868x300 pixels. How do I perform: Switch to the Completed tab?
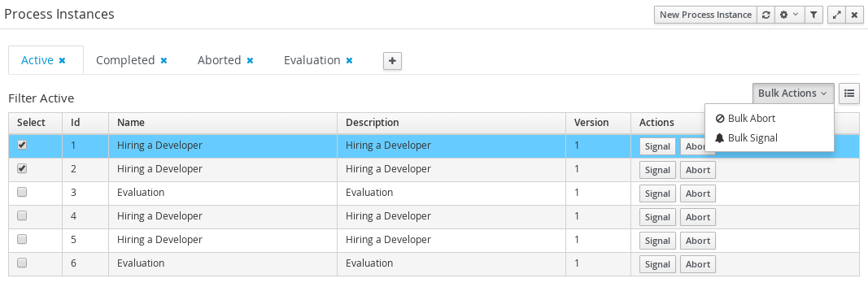click(x=125, y=60)
